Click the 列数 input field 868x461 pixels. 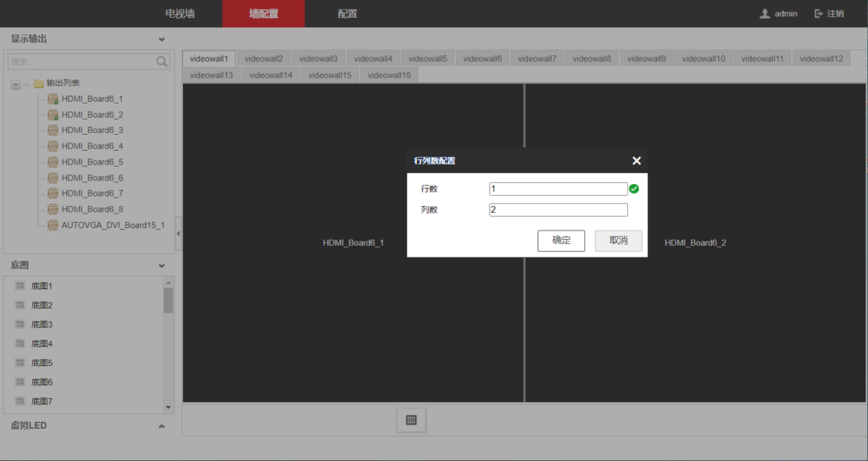pos(558,210)
